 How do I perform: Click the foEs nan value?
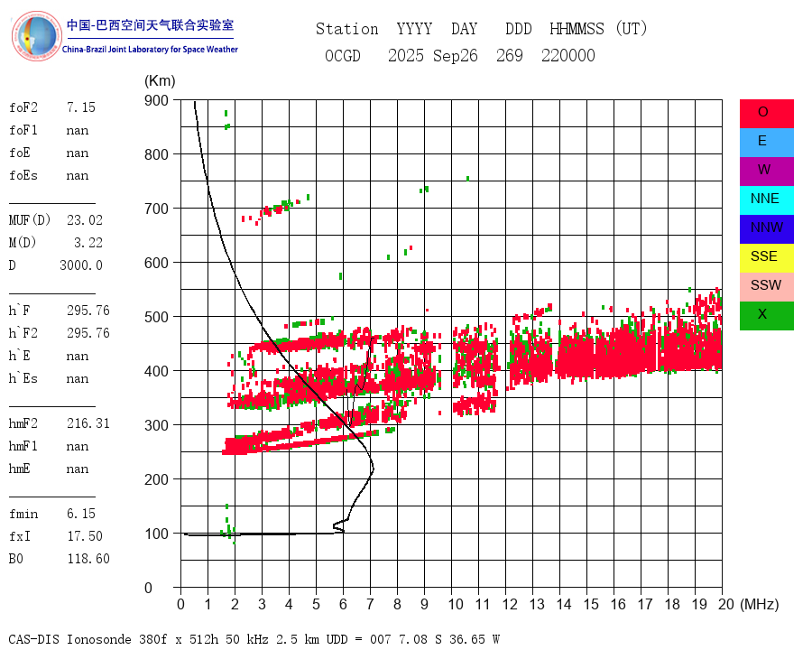click(x=78, y=176)
